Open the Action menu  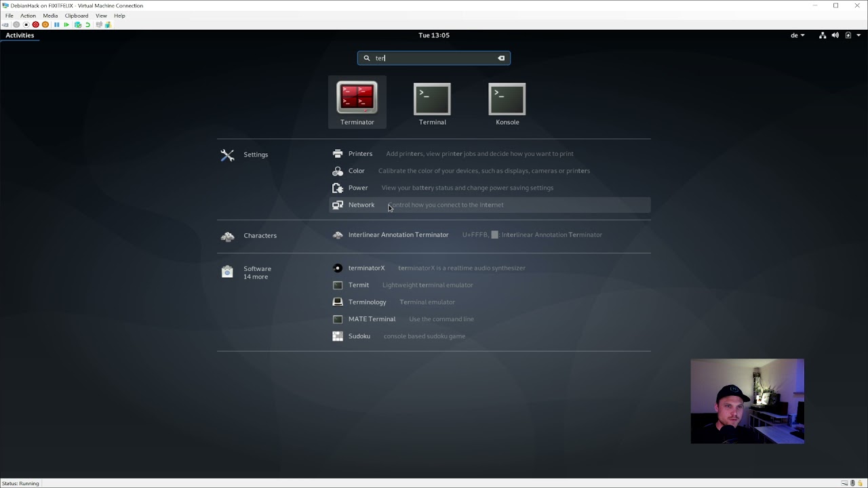(x=28, y=16)
